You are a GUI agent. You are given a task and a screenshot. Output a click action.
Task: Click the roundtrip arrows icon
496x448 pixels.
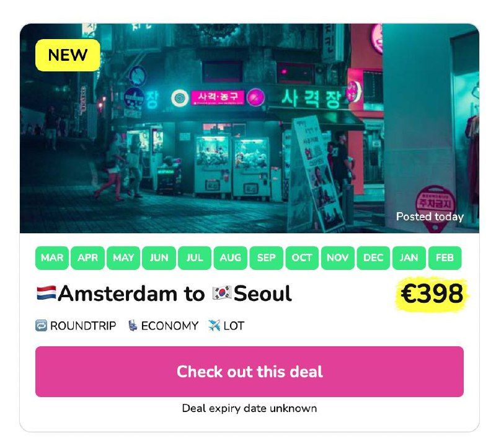[42, 325]
